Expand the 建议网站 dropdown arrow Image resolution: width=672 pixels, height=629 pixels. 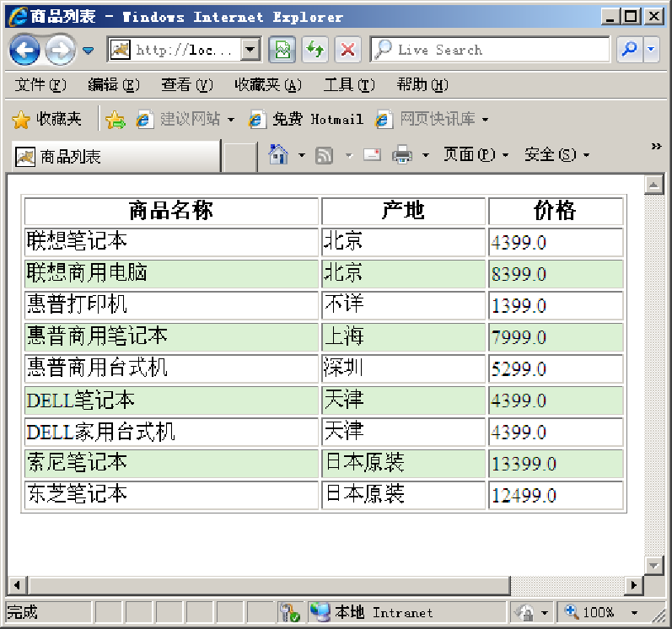231,120
